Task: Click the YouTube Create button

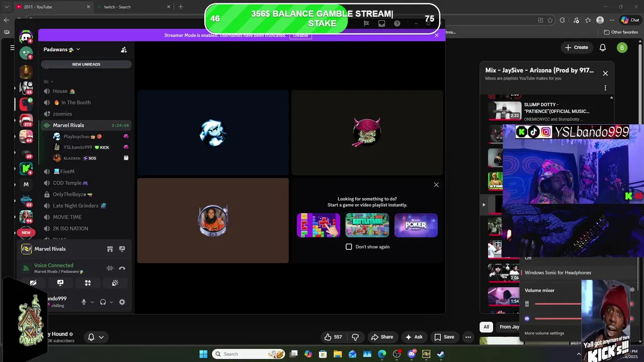Action: (x=577, y=47)
